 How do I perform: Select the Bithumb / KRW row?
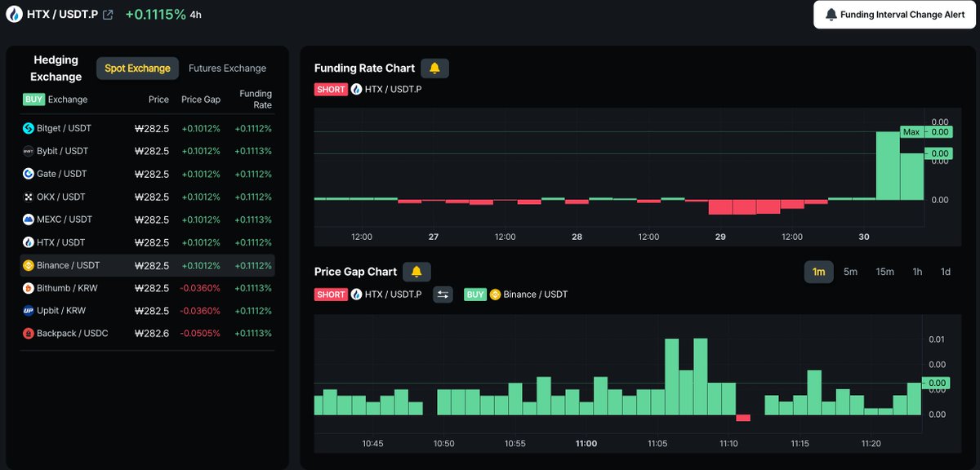147,288
